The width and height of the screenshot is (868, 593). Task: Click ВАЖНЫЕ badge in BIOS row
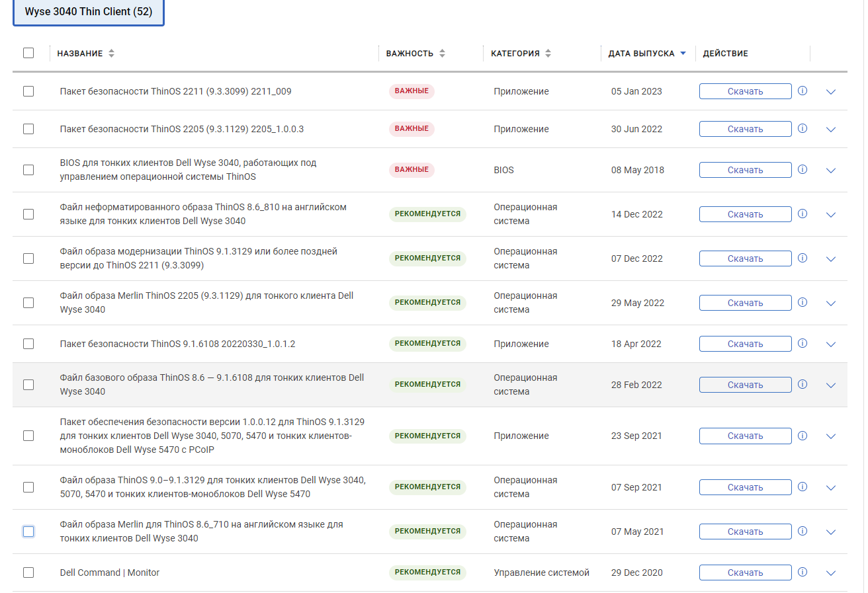pos(412,170)
